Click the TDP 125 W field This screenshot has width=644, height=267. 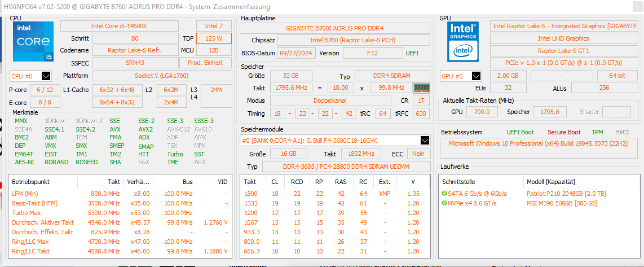(214, 38)
